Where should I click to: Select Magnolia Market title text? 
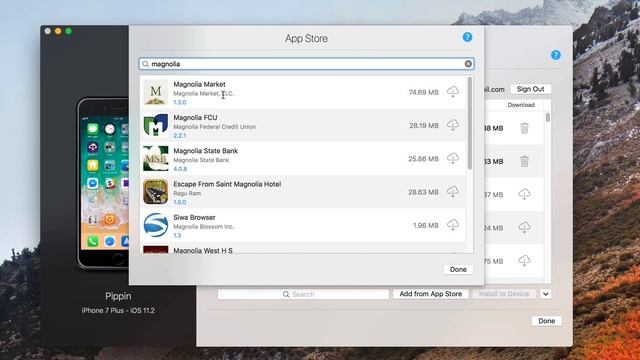[x=199, y=84]
